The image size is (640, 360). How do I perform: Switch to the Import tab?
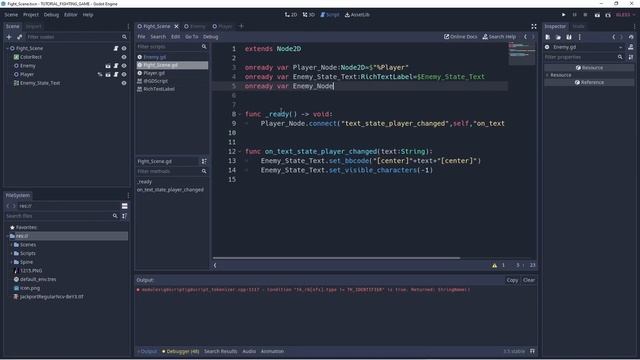tap(33, 27)
